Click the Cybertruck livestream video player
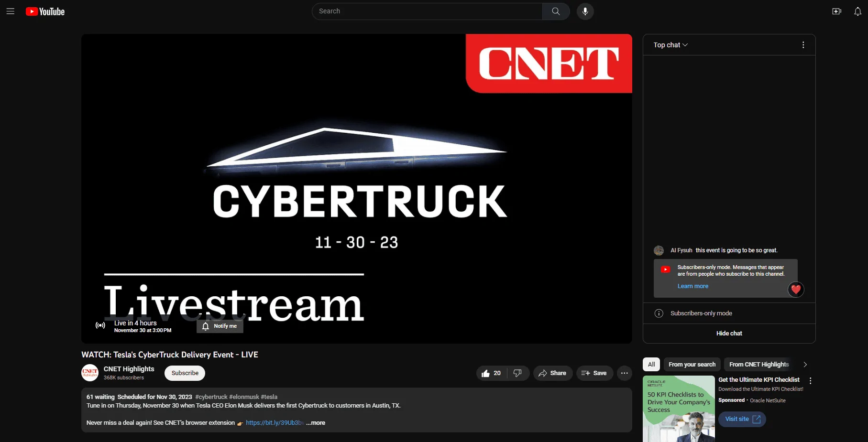The width and height of the screenshot is (868, 442). pyautogui.click(x=357, y=189)
